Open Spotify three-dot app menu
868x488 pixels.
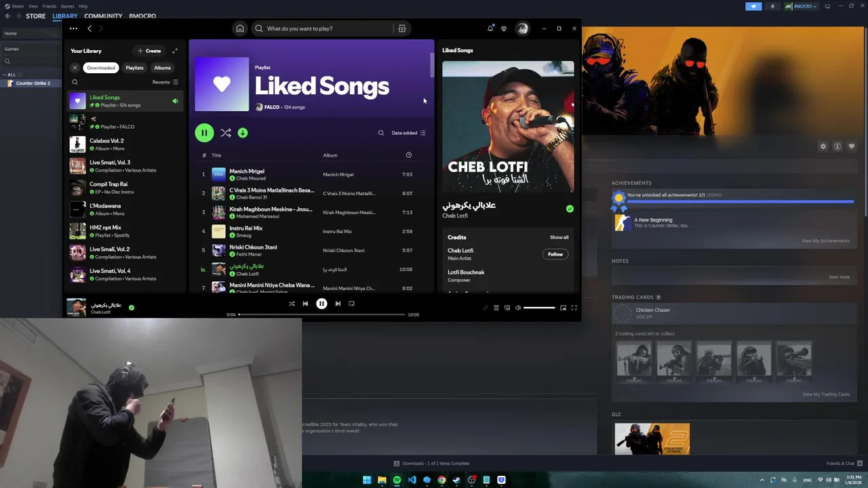coord(73,28)
